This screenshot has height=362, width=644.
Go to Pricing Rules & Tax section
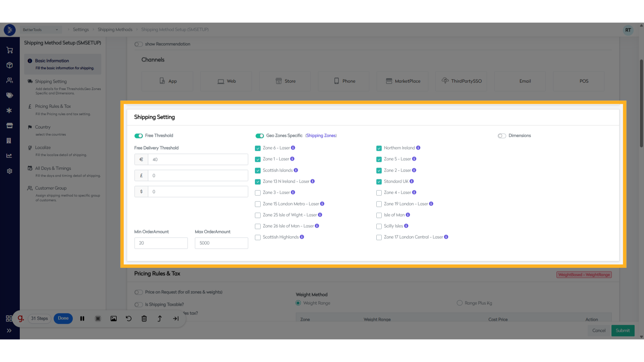click(x=53, y=106)
